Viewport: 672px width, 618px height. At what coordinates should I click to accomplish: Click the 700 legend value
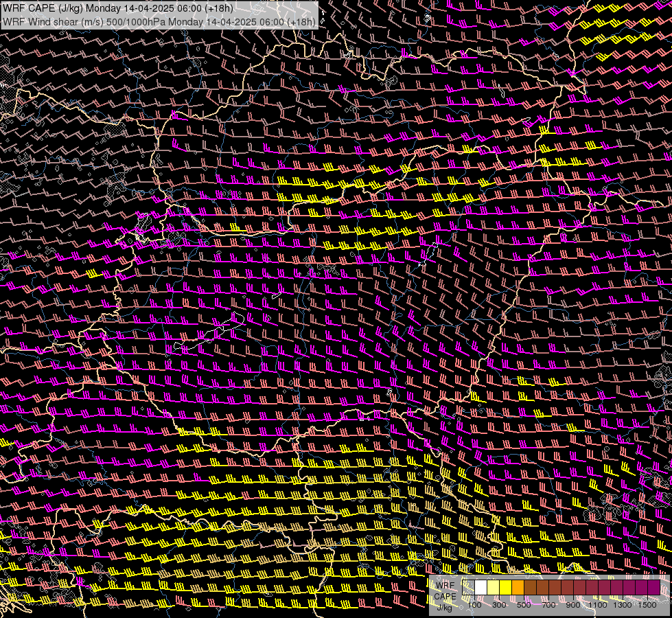(x=548, y=605)
